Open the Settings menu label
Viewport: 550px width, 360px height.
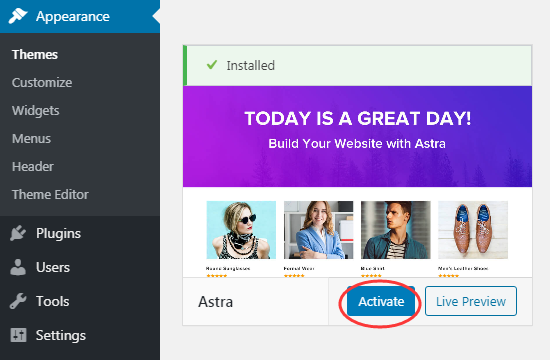click(61, 335)
